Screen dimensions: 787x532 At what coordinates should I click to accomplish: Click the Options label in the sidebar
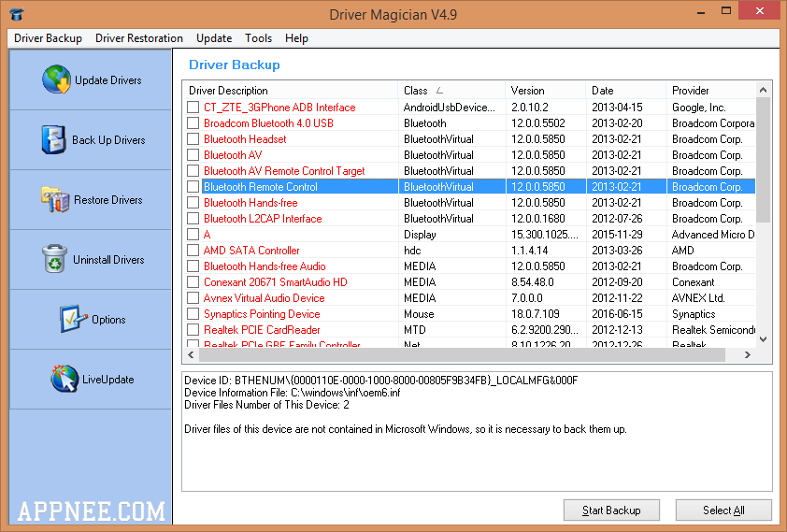coord(108,319)
